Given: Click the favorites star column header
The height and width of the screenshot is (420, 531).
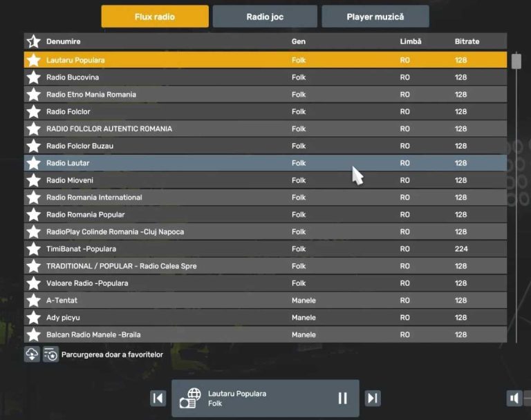Looking at the screenshot, I should [34, 41].
